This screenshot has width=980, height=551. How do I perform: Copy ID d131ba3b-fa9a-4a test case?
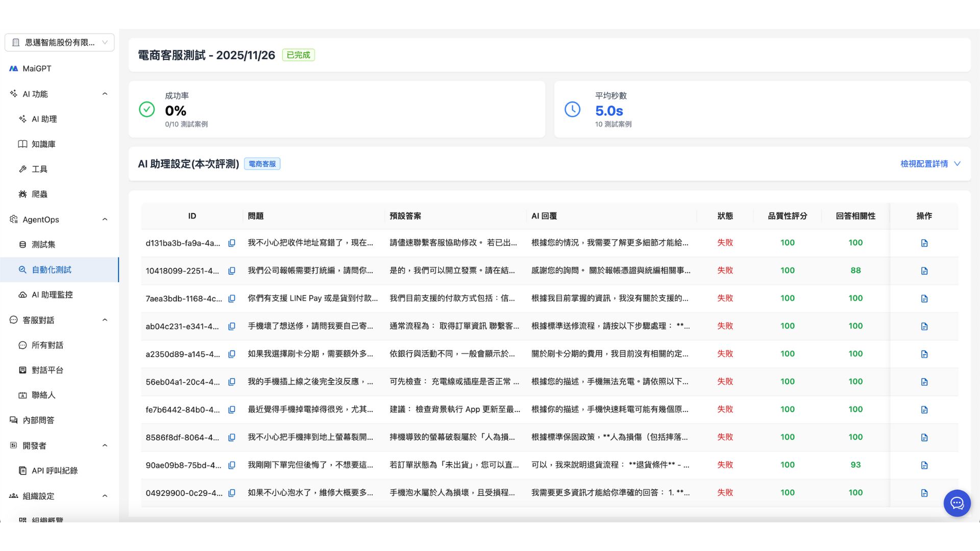(x=232, y=243)
